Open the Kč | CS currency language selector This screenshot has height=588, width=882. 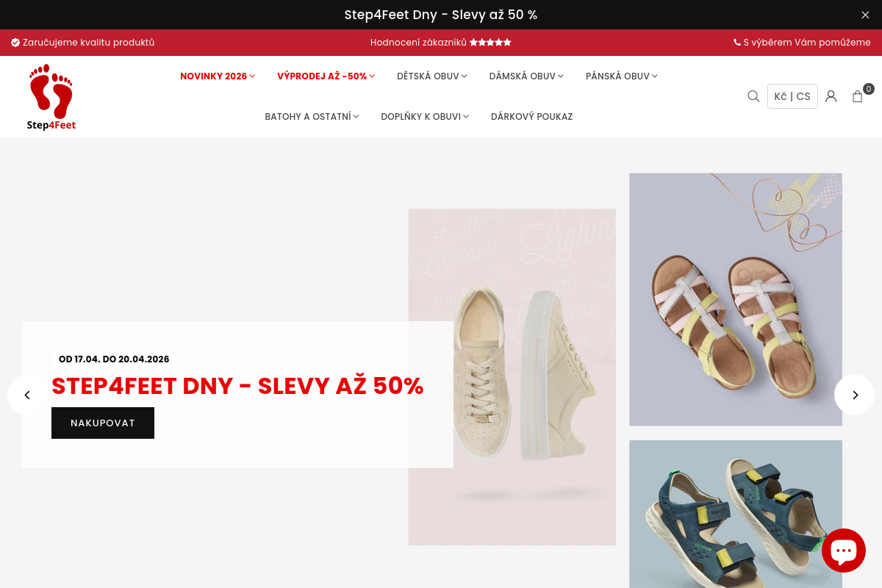coord(792,96)
